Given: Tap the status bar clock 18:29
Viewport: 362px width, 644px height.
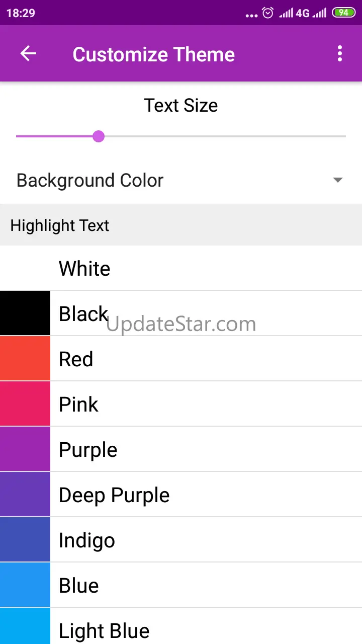Looking at the screenshot, I should click(x=21, y=14).
